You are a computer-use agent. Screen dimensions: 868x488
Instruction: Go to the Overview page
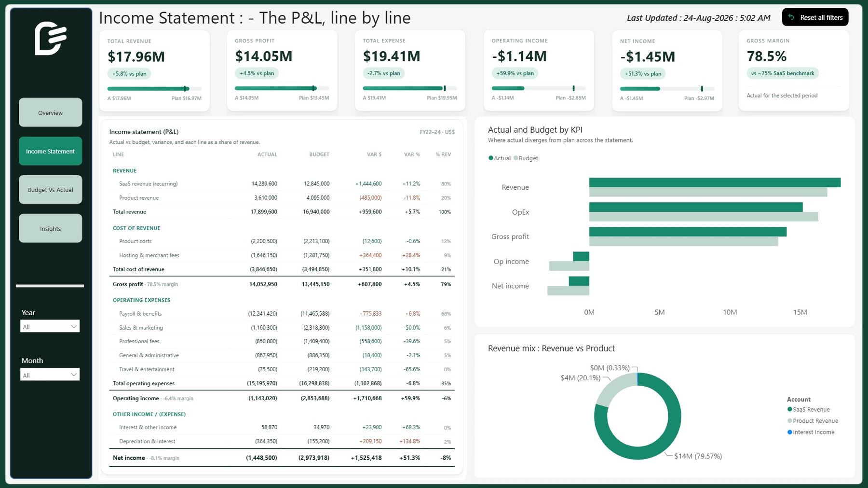point(50,112)
